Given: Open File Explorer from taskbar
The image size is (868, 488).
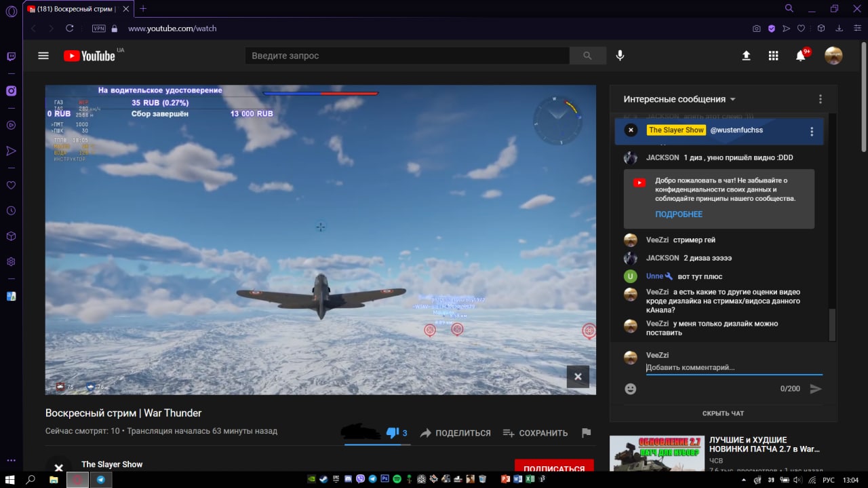Looking at the screenshot, I should [54, 479].
